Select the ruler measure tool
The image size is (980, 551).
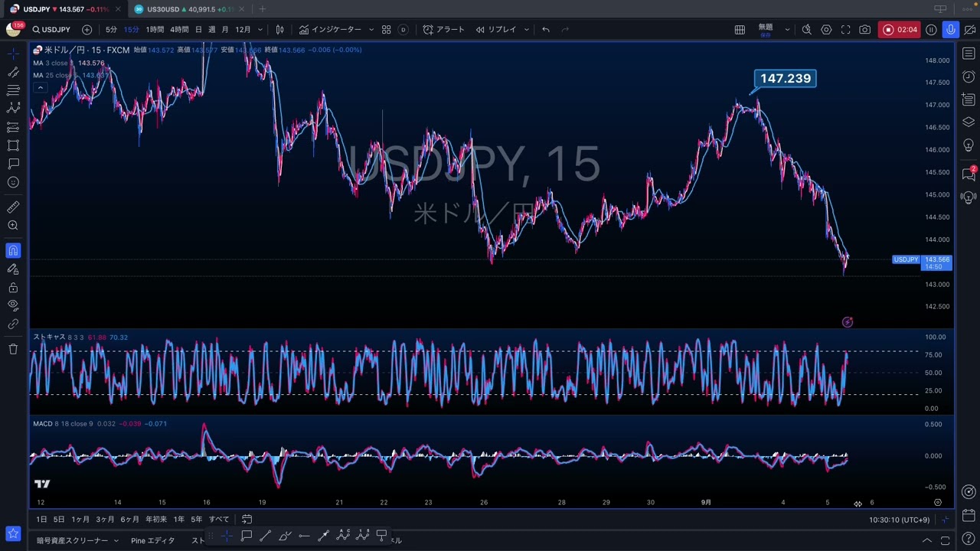[x=13, y=207]
